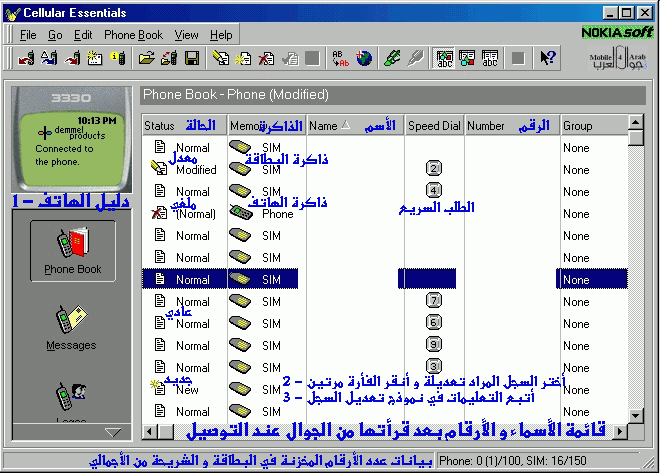Click the speed dial 6 badge
Screen dimensions: 660x473
pos(434,322)
